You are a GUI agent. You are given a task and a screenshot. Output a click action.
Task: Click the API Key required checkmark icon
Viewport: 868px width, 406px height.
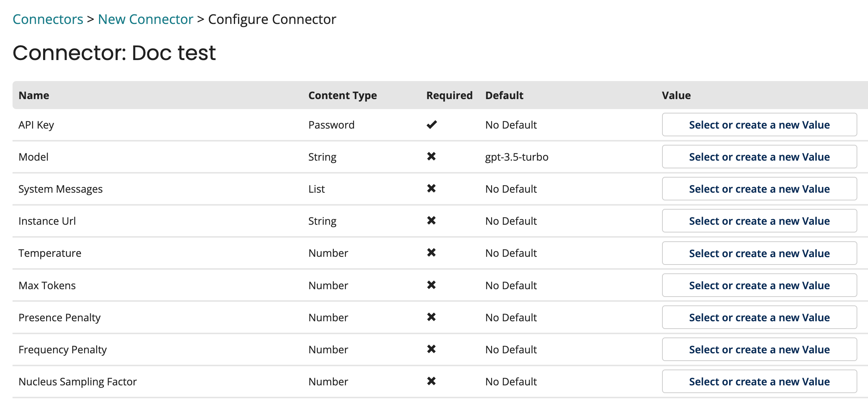click(x=431, y=125)
